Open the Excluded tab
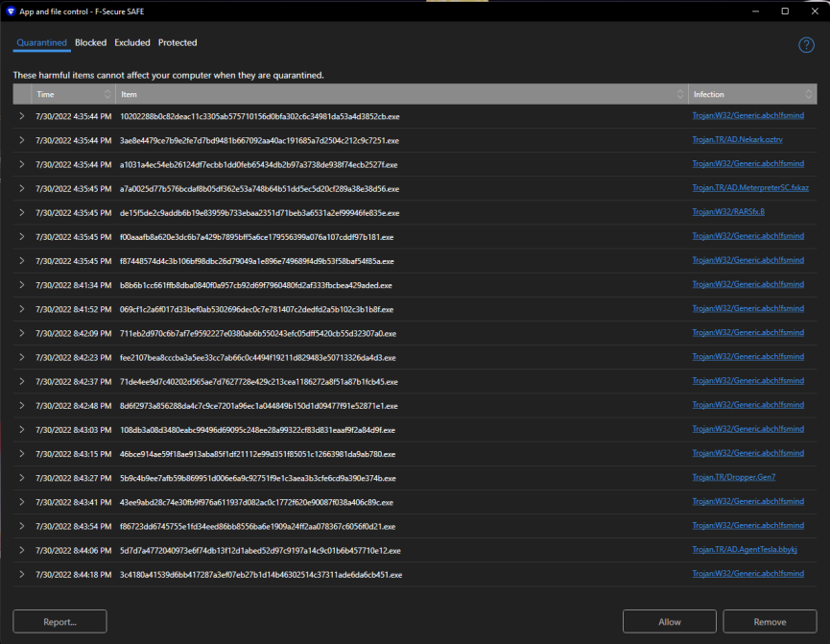This screenshot has height=644, width=830. tap(132, 43)
